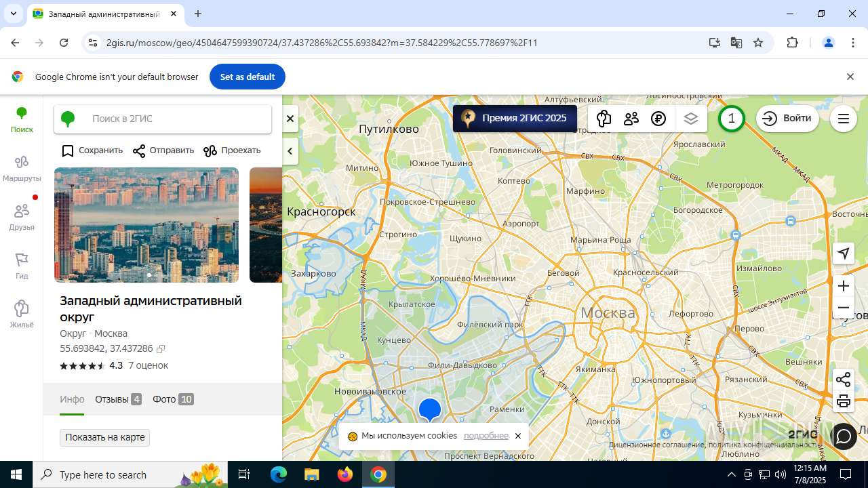
Task: Open the Жильё sidebar section
Action: [22, 315]
